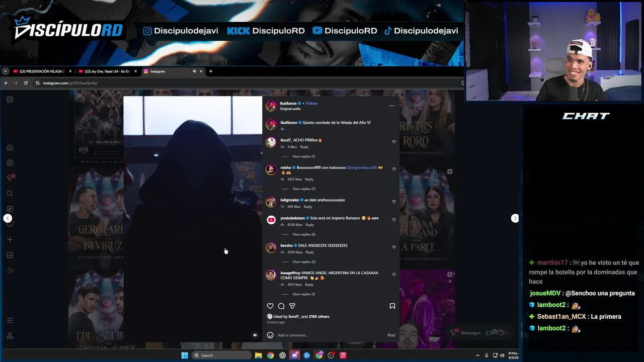644x362 pixels.
Task: Toggle the video sound mute icon
Action: 255,335
